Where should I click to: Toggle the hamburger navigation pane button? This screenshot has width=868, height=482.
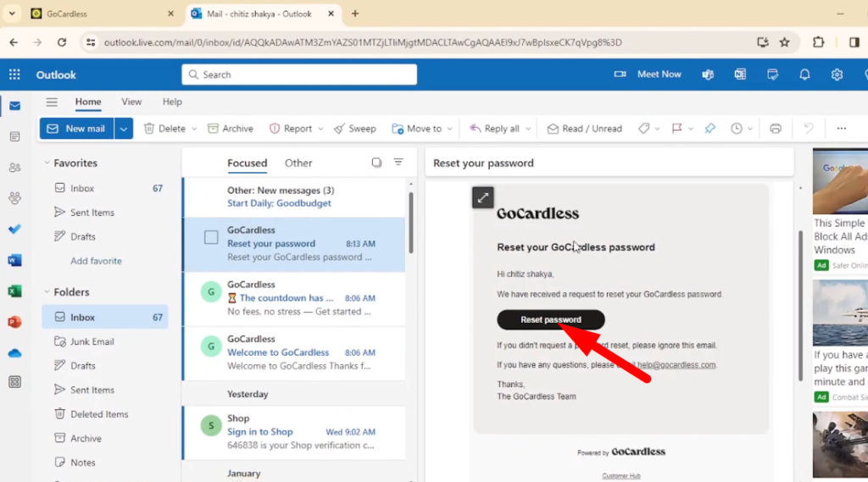point(52,102)
